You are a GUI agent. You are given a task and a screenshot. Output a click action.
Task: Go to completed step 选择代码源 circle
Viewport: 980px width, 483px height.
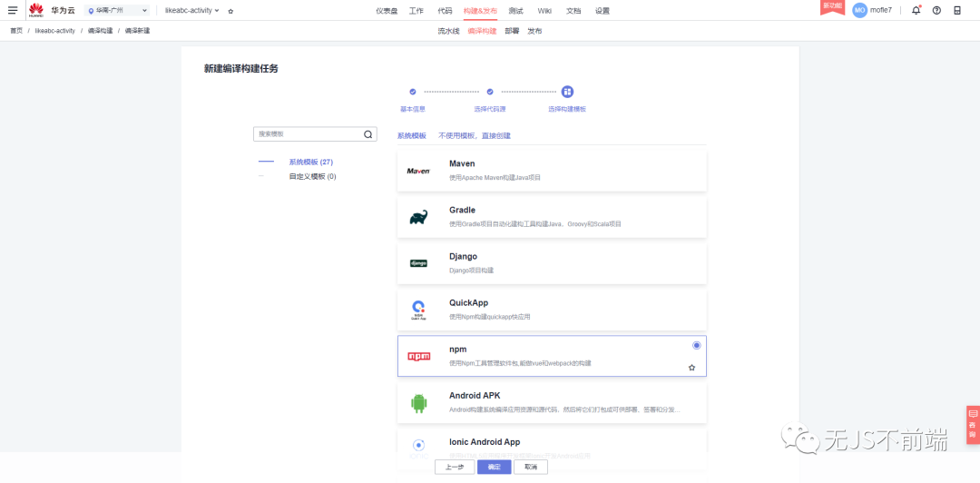[490, 92]
